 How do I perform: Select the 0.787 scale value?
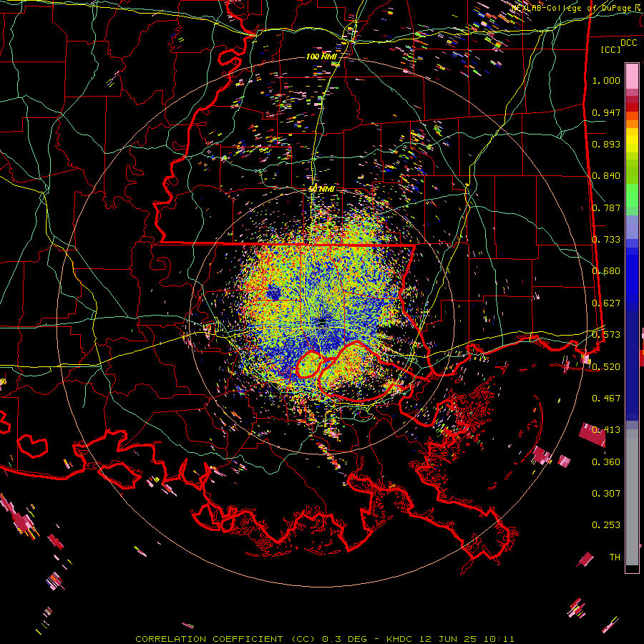click(606, 208)
